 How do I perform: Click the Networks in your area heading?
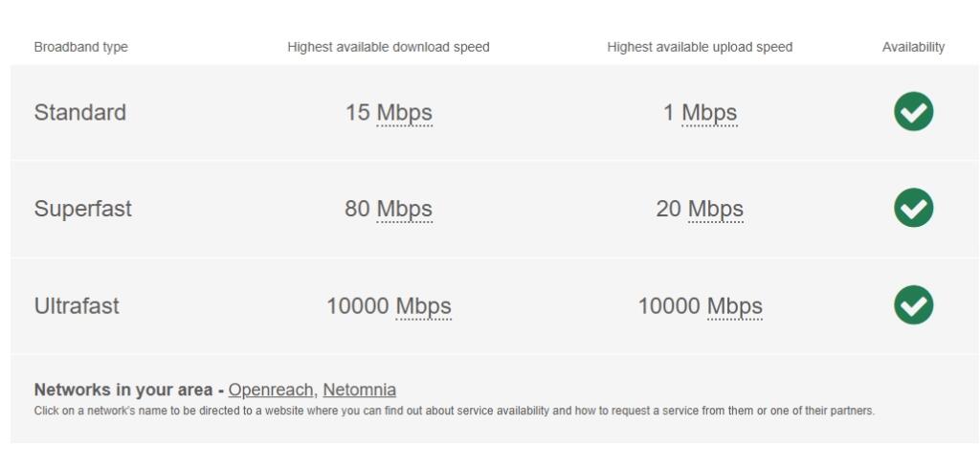[123, 390]
